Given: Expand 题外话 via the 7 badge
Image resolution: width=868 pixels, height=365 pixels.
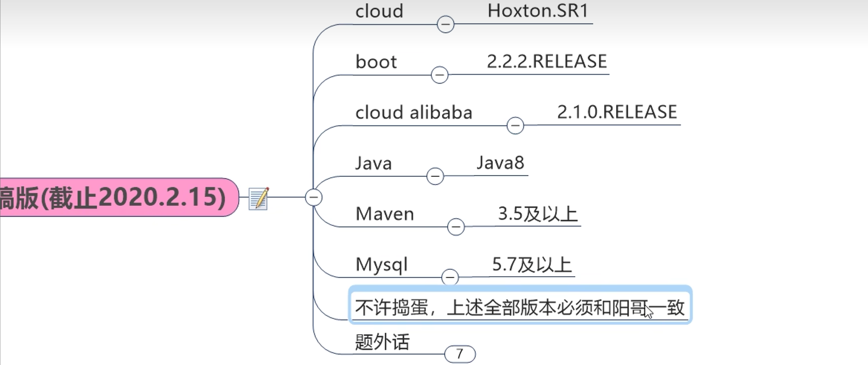Looking at the screenshot, I should [x=459, y=354].
